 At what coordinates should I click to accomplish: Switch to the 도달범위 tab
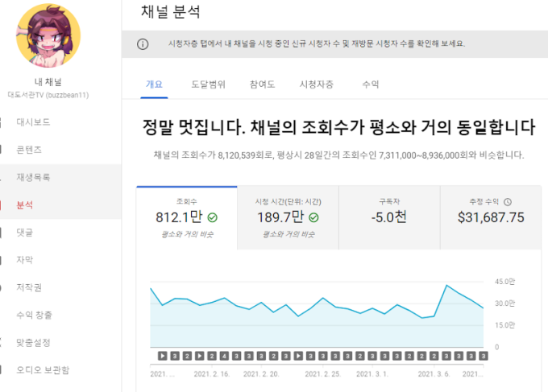[208, 84]
